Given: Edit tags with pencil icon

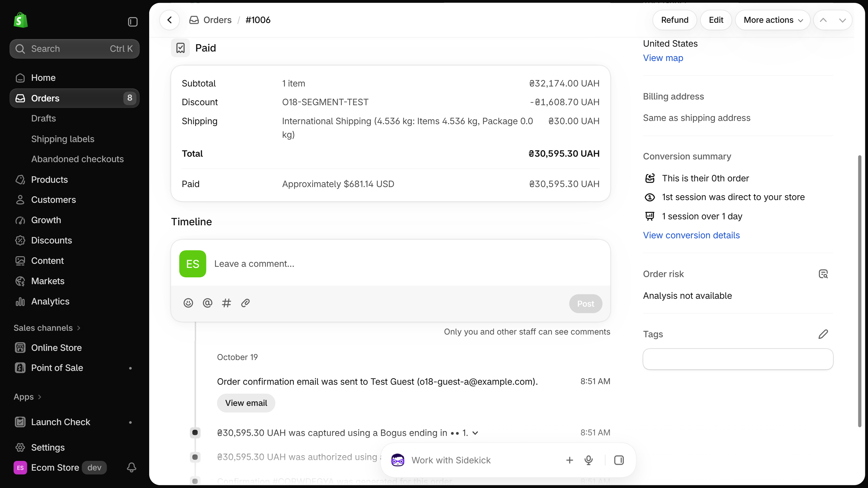Looking at the screenshot, I should point(823,334).
